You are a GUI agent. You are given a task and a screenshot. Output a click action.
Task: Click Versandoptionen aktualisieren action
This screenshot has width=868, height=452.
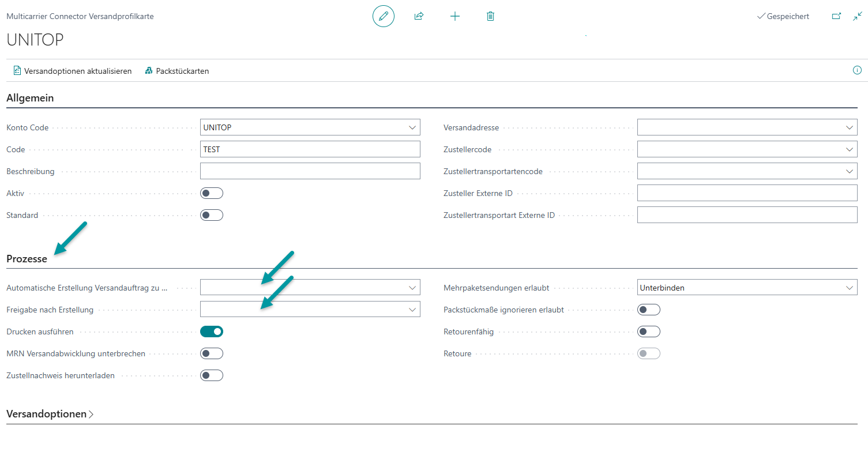tap(72, 71)
